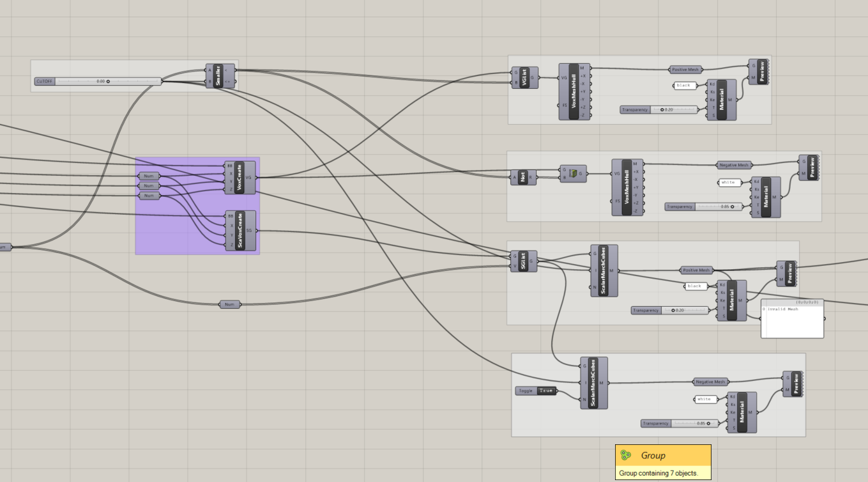Screen dimensions: 868x482
Task: Click the Num parameter wired to VoxCreate Y
Action: pyautogui.click(x=149, y=186)
